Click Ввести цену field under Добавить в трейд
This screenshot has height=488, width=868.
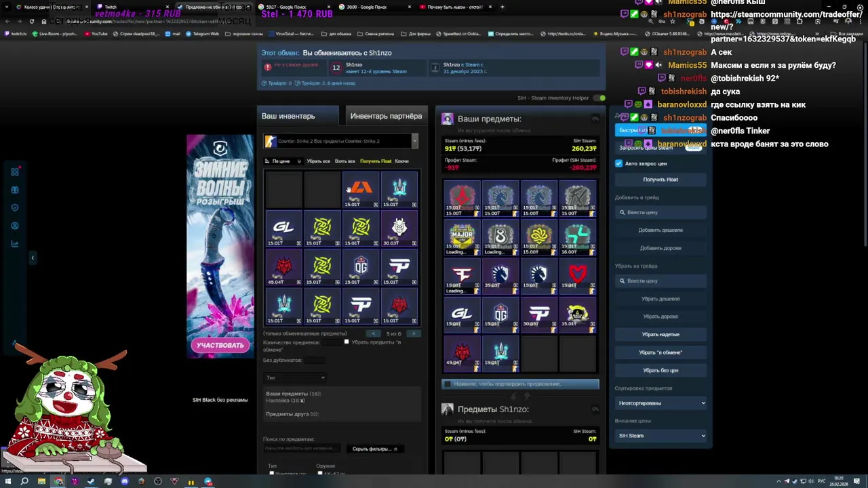coord(660,212)
